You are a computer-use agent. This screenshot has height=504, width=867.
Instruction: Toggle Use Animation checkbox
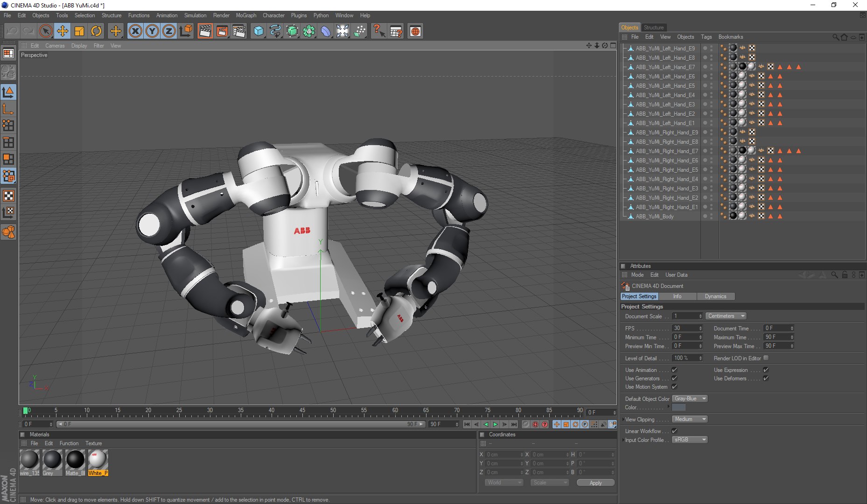[674, 370]
